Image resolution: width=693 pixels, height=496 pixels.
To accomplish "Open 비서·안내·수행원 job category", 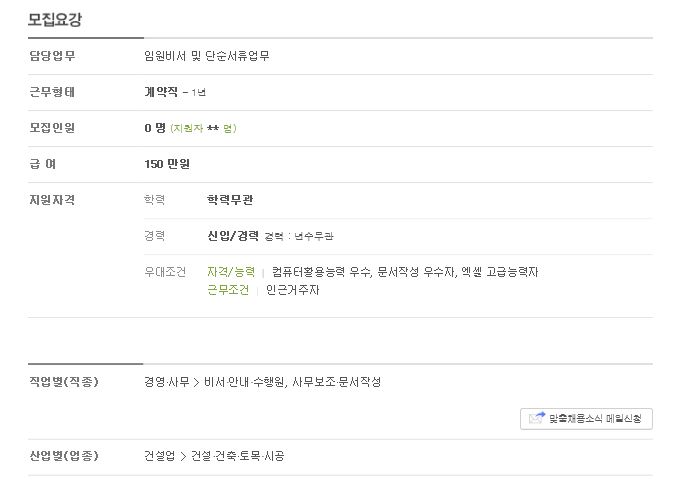I will 244,382.
